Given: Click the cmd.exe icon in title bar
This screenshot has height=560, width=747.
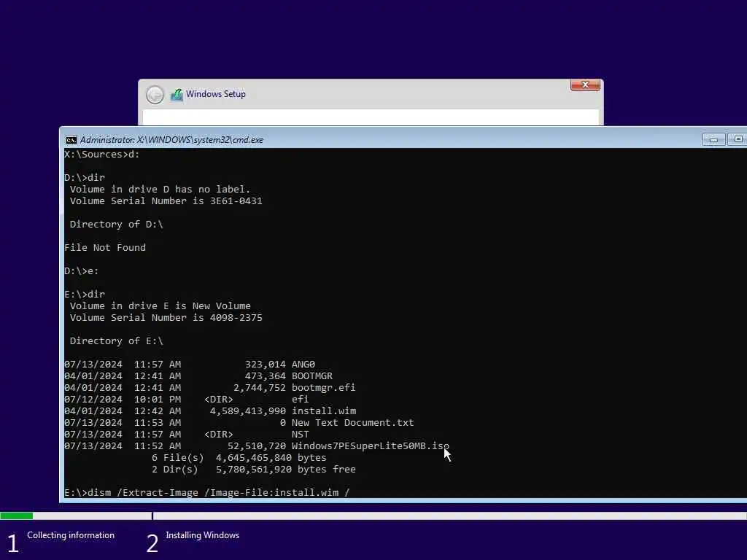Looking at the screenshot, I should click(71, 140).
